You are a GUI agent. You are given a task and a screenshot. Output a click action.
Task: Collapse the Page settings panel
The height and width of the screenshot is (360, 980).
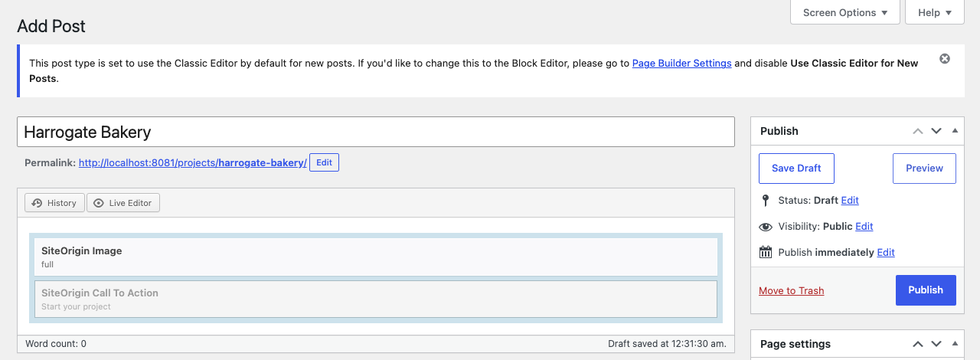(954, 344)
